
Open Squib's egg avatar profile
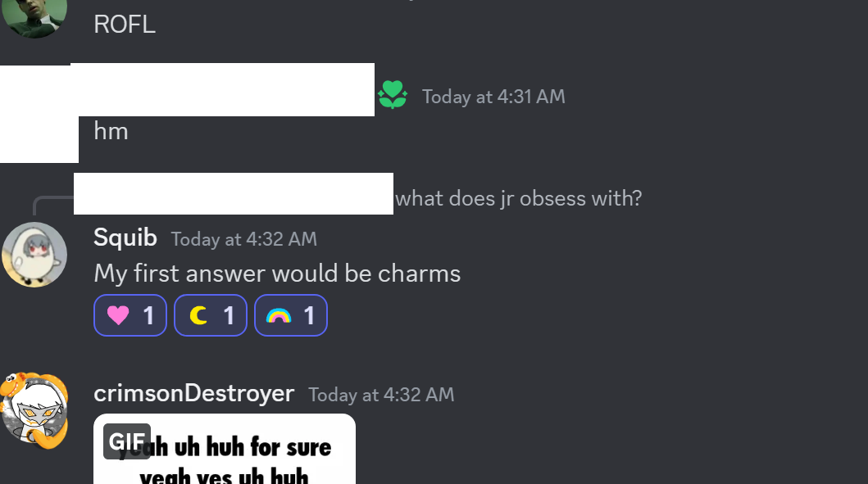click(34, 255)
